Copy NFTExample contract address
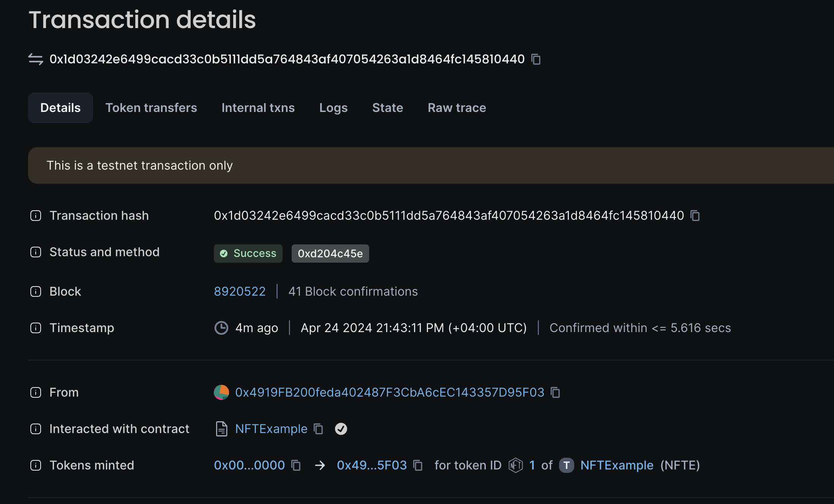This screenshot has width=834, height=504. pyautogui.click(x=318, y=429)
